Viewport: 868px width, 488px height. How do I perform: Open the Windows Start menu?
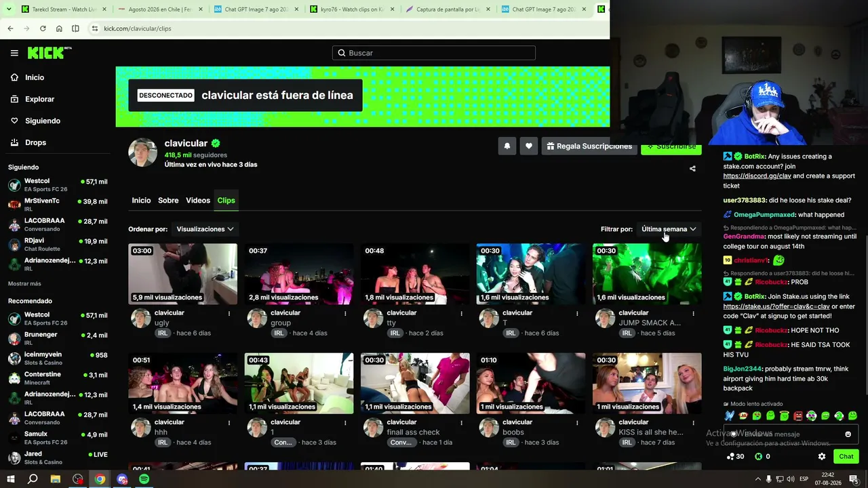12,479
